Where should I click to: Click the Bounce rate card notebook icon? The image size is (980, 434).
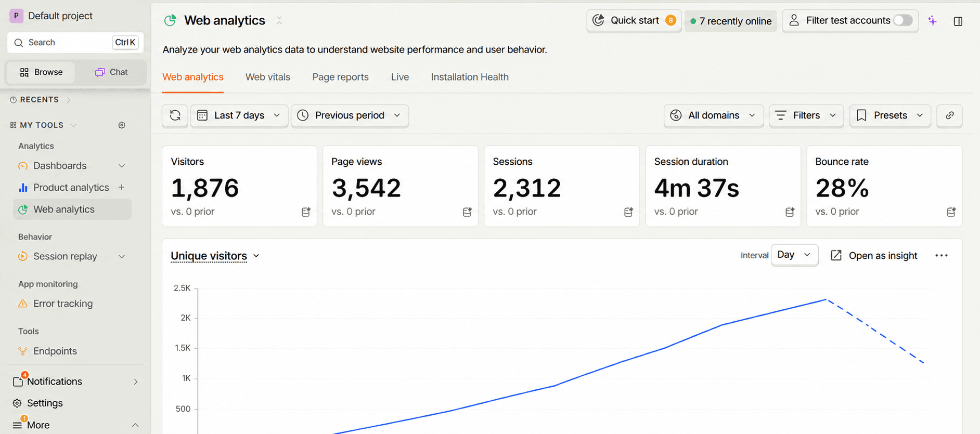(951, 212)
